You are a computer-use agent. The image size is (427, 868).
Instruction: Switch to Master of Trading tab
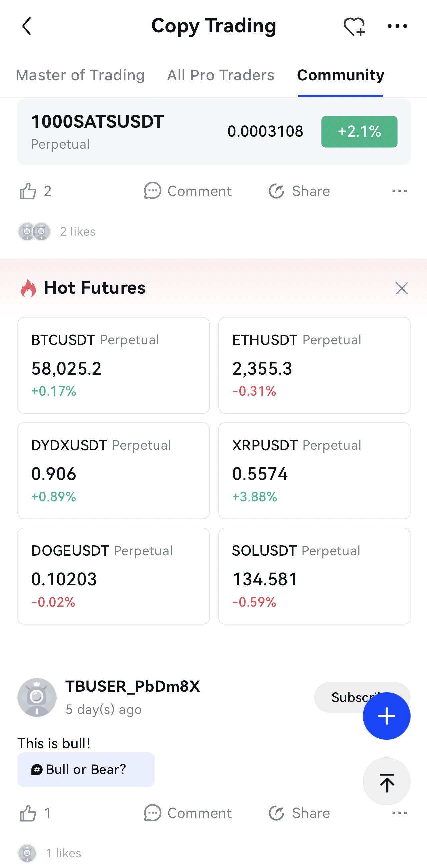pos(80,75)
